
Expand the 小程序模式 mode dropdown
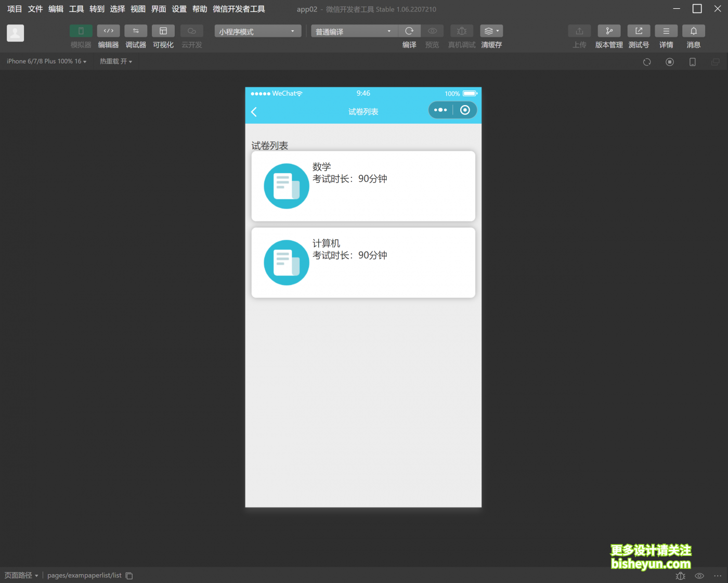pos(257,31)
